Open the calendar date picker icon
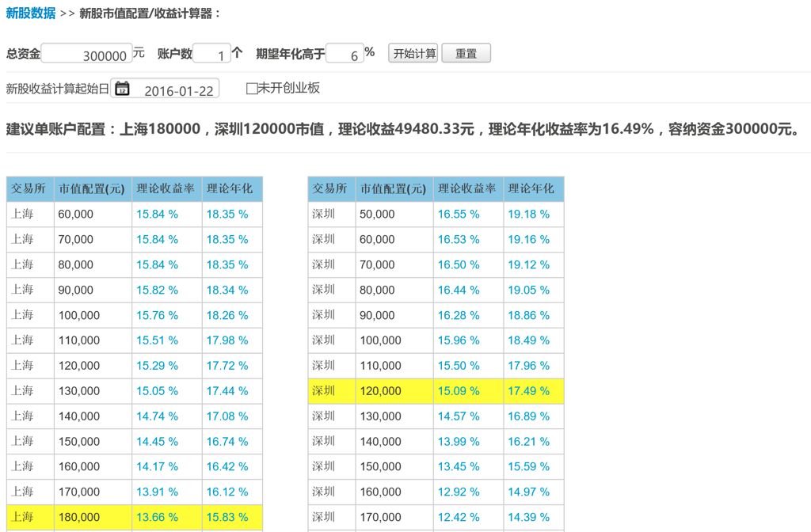 122,89
